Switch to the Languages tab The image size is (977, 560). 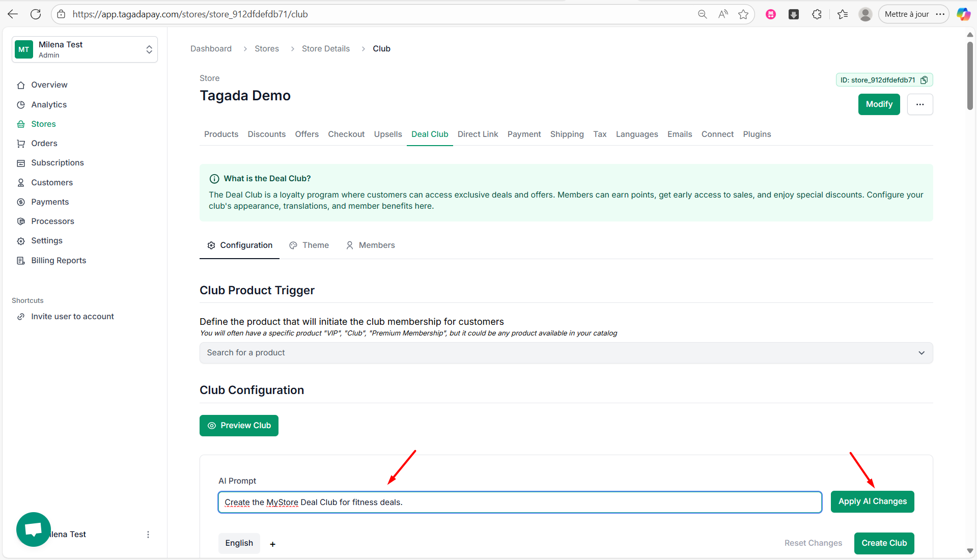click(637, 134)
